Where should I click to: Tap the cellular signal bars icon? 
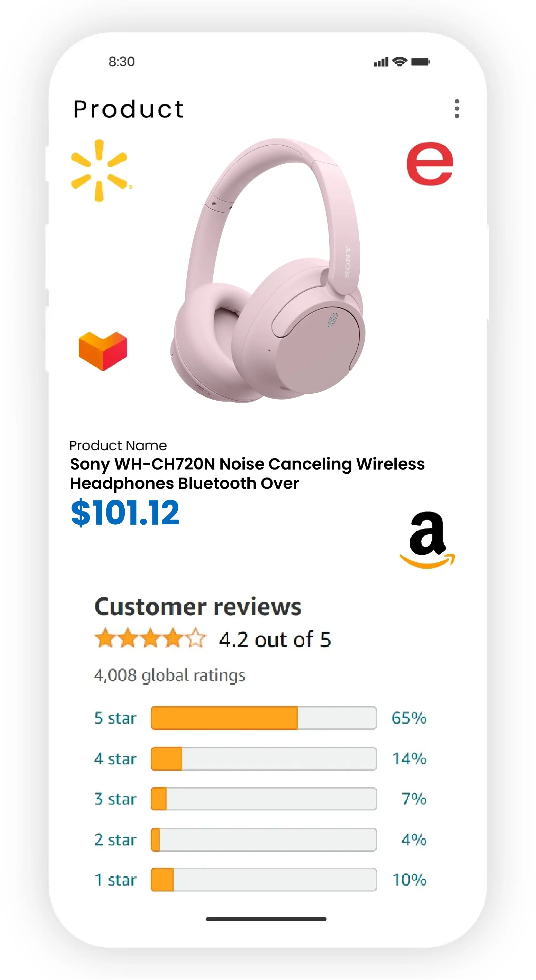381,62
